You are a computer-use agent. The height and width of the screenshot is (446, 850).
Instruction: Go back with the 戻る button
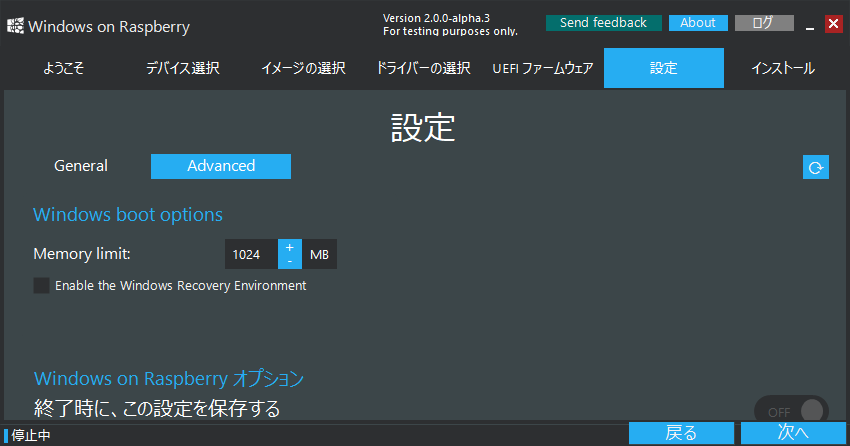click(x=681, y=433)
